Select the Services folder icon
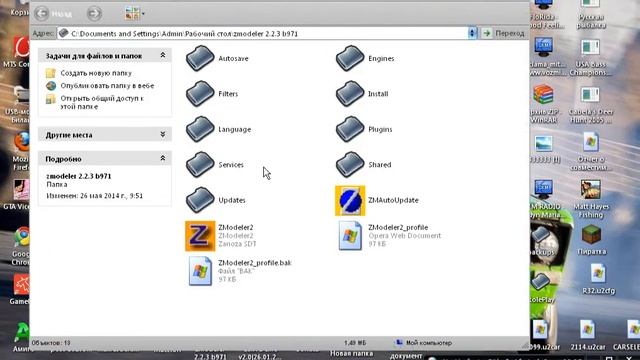640x360 pixels. [x=200, y=164]
